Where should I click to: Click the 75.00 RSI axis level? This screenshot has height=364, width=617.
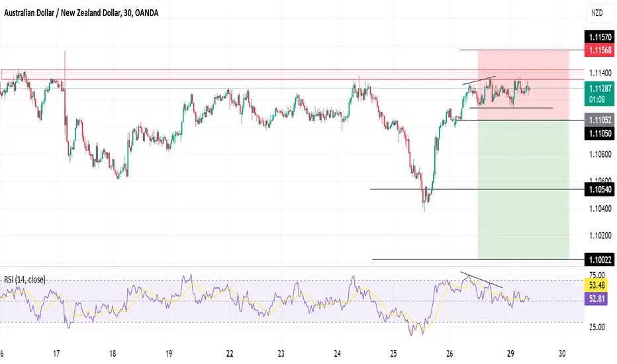tap(597, 275)
